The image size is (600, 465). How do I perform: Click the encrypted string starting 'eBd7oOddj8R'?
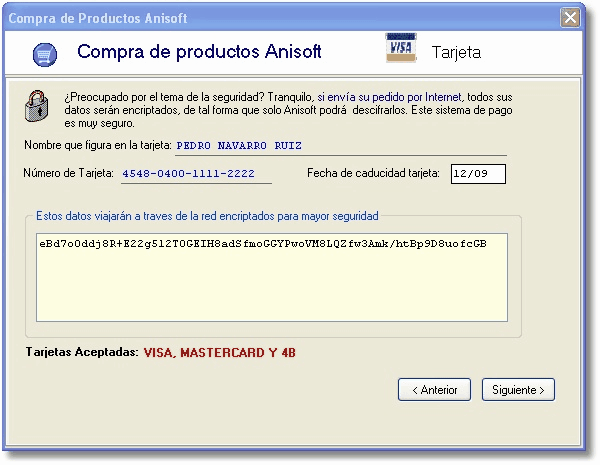pos(263,244)
